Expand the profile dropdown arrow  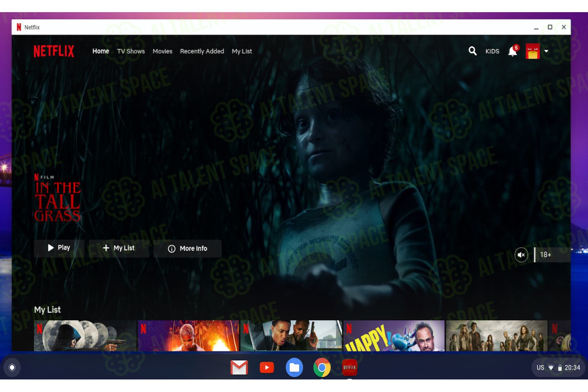tap(546, 51)
